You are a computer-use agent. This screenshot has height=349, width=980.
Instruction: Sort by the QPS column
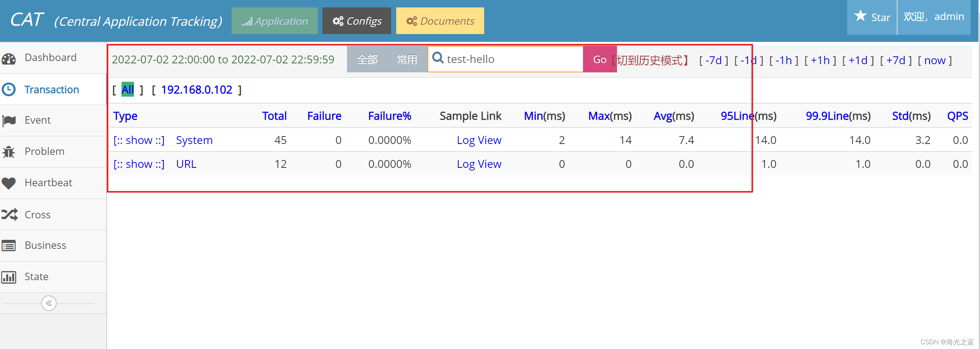957,116
